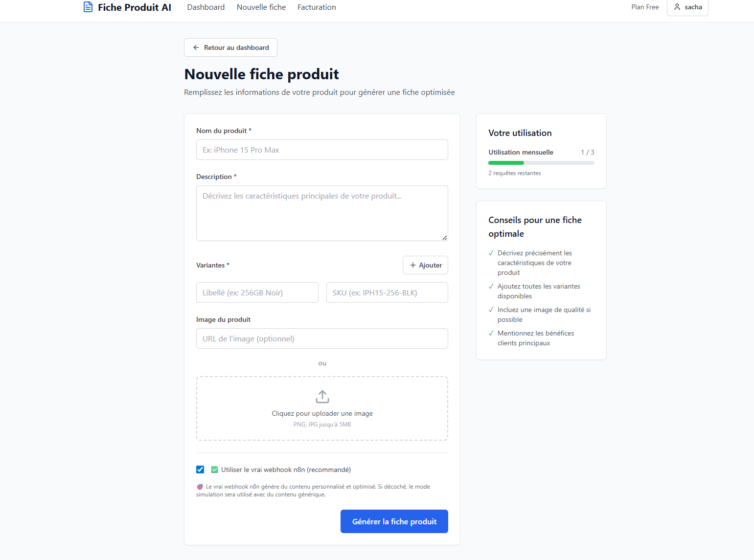Click the user profile icon beside sacha
The height and width of the screenshot is (560, 754).
tap(677, 7)
